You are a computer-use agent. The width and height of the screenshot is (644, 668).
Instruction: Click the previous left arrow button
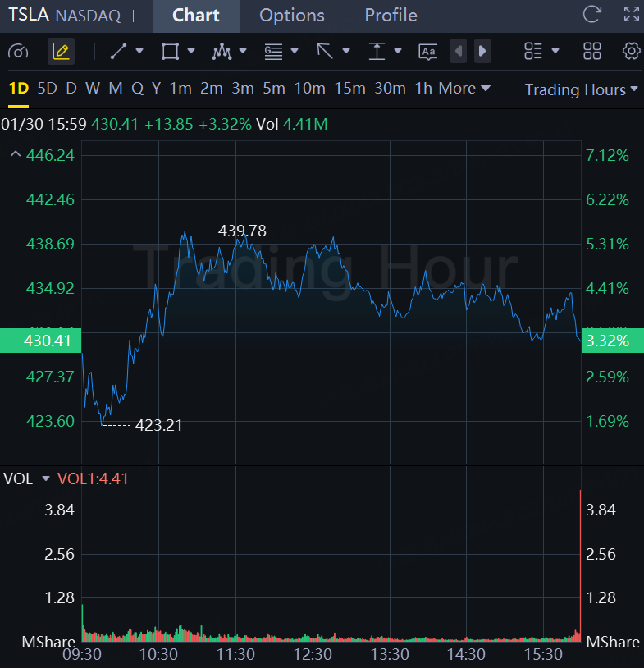coord(459,52)
